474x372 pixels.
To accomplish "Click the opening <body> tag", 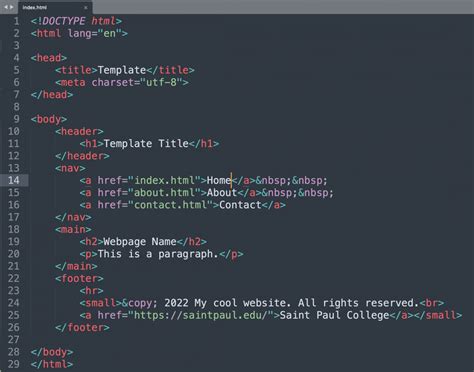I will click(49, 119).
